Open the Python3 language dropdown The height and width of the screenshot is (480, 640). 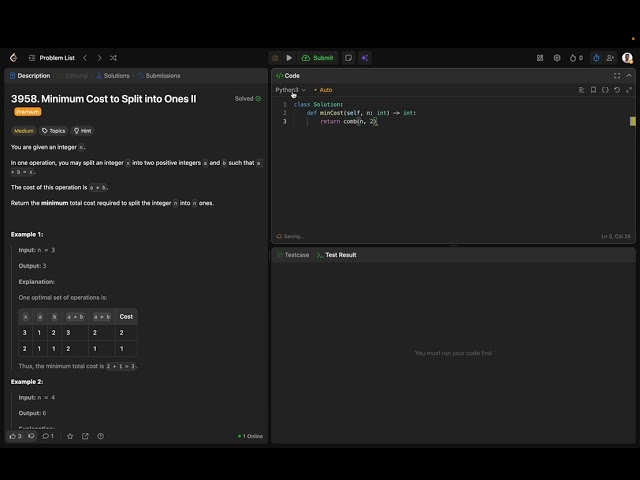(290, 90)
